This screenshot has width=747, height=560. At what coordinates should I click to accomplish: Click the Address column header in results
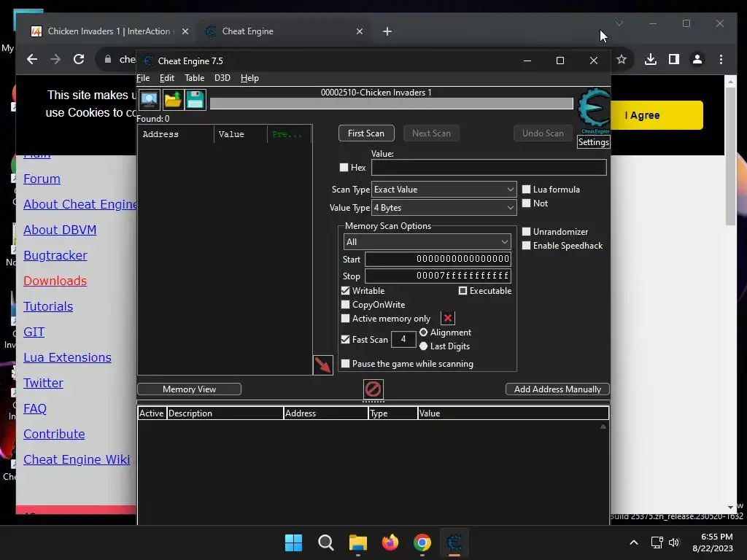pos(175,134)
